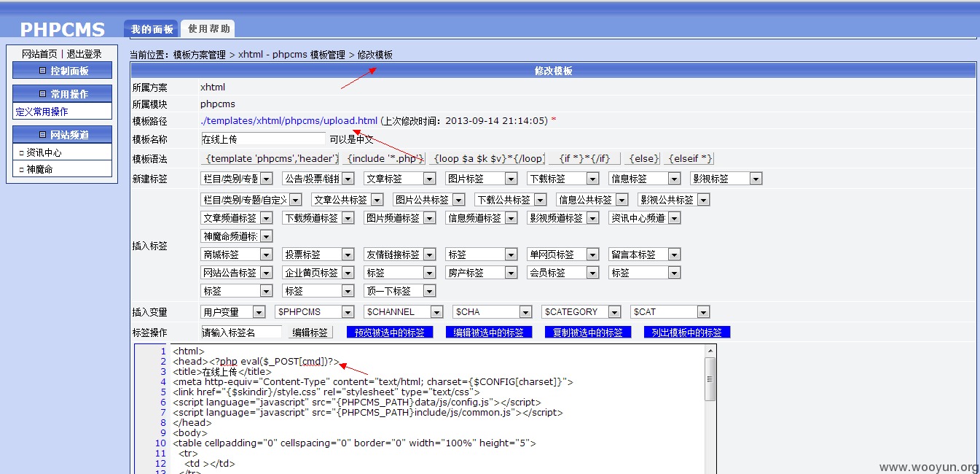The image size is (980, 474).
Task: Open the 图片公共标签 dropdown
Action: point(429,200)
